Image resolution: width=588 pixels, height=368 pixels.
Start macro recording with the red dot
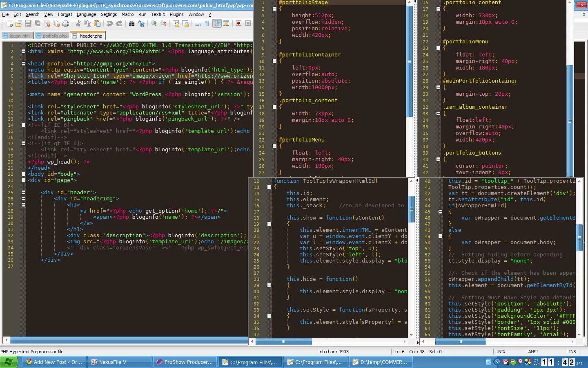(x=238, y=23)
